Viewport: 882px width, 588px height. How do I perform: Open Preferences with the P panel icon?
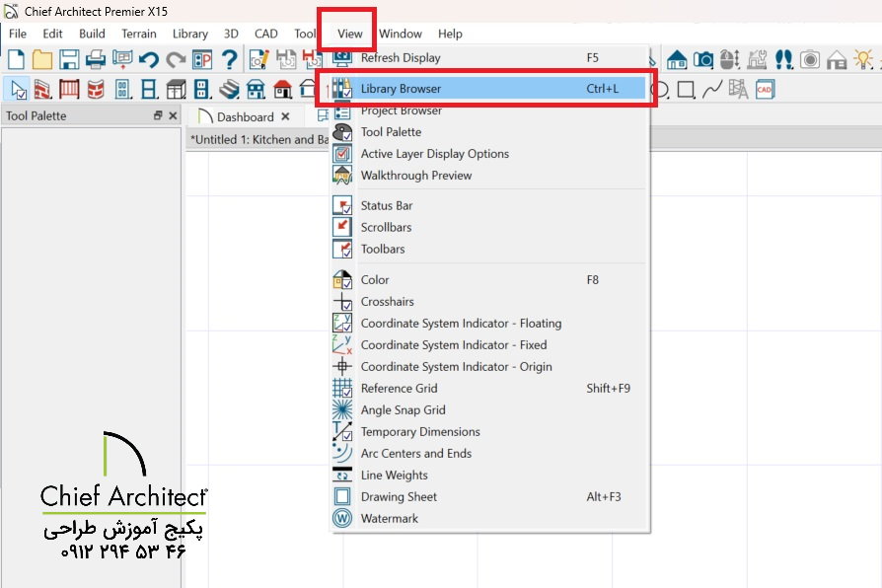[x=202, y=59]
